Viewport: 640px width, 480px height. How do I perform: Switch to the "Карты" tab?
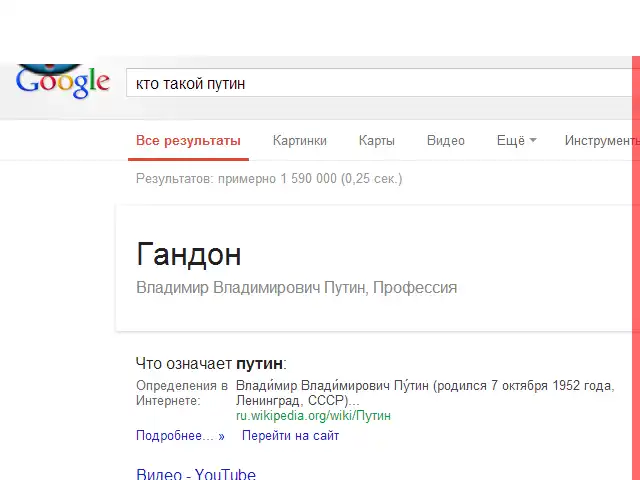point(376,141)
